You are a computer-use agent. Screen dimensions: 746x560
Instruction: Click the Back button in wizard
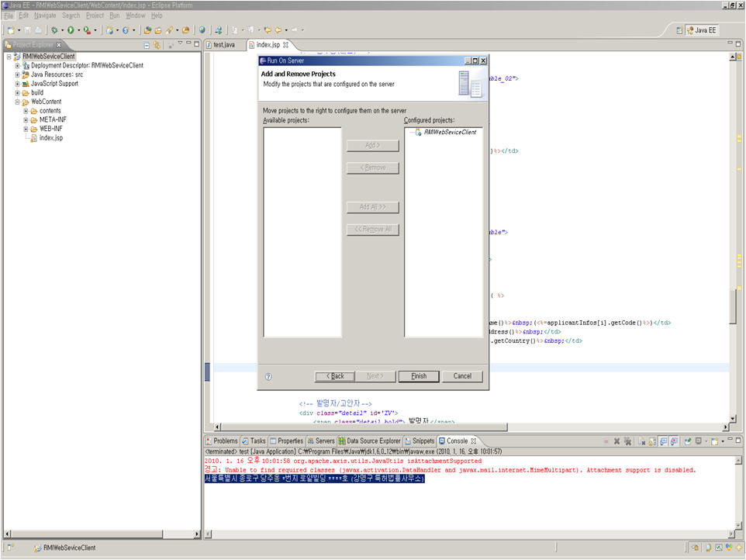334,376
